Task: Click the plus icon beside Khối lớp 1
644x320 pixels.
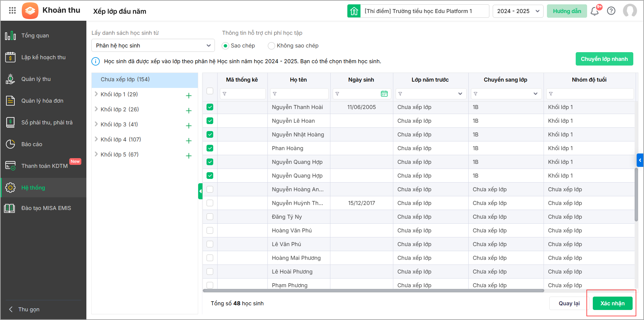Action: pos(189,96)
